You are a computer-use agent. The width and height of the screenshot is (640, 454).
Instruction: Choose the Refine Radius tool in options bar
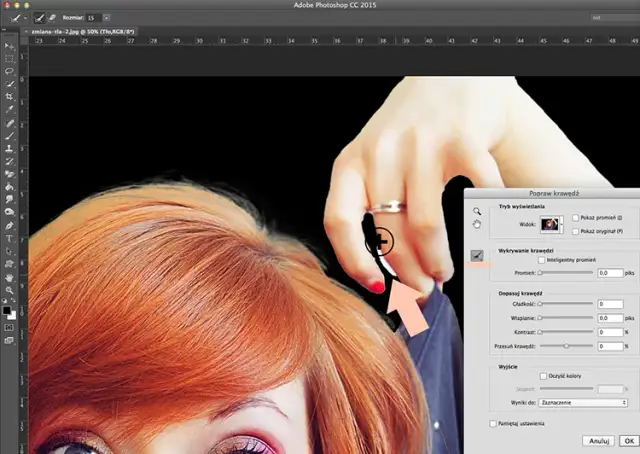tap(39, 18)
